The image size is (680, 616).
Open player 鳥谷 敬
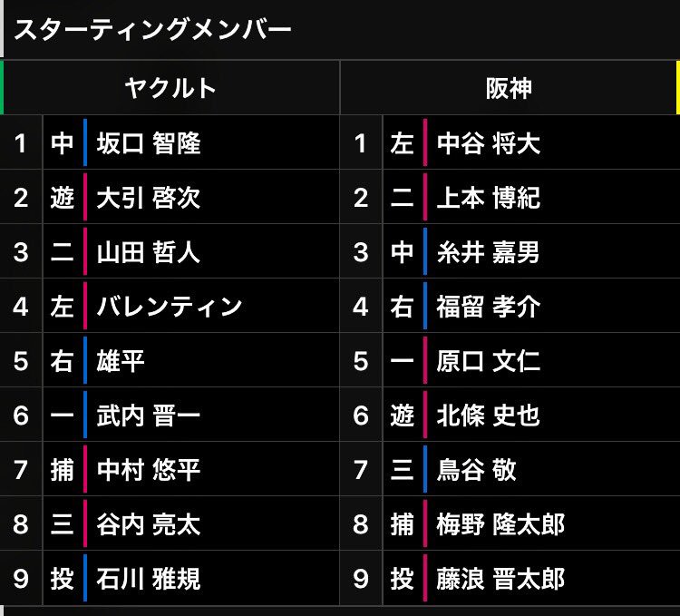[x=476, y=470]
